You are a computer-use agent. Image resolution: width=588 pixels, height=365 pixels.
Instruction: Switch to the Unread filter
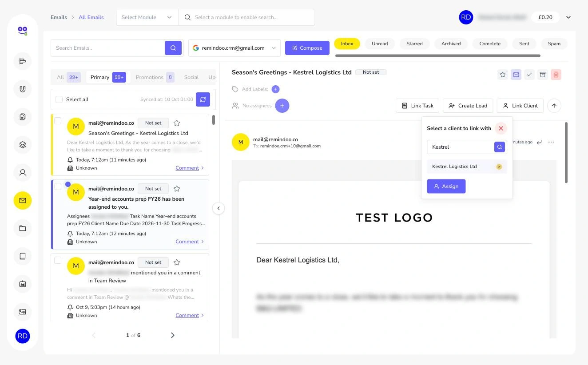[380, 44]
